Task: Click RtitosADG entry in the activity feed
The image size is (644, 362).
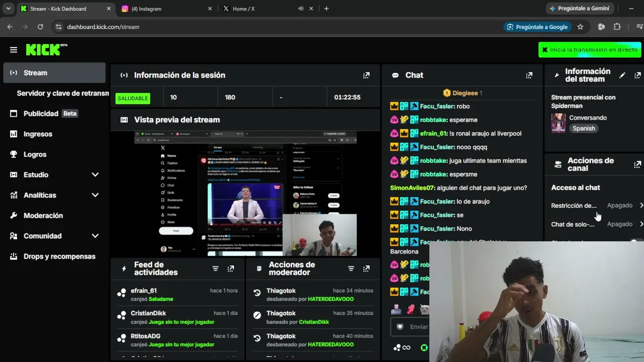Action: (x=177, y=340)
